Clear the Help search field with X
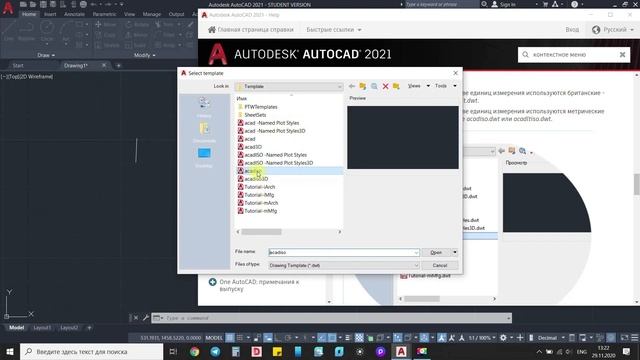Screen dimensions: 640x360 [622, 55]
